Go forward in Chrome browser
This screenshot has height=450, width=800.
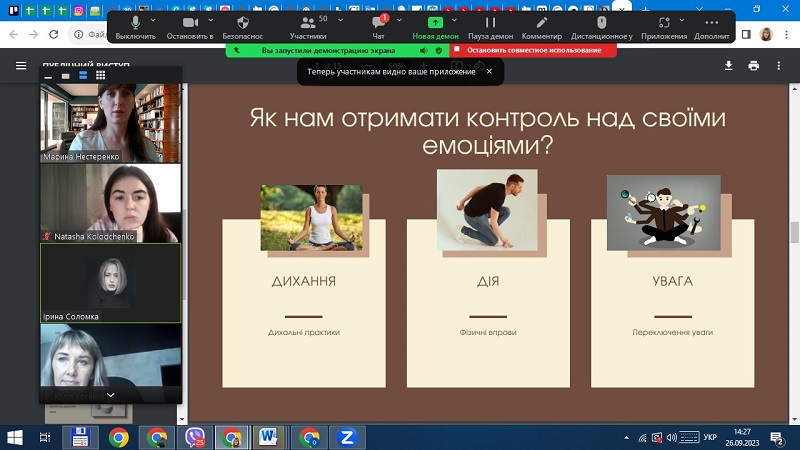click(x=34, y=34)
